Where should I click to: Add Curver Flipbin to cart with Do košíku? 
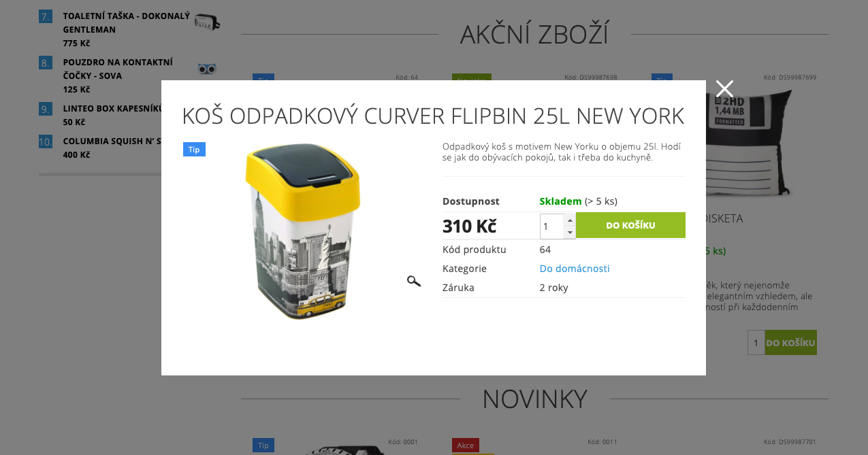click(x=630, y=225)
